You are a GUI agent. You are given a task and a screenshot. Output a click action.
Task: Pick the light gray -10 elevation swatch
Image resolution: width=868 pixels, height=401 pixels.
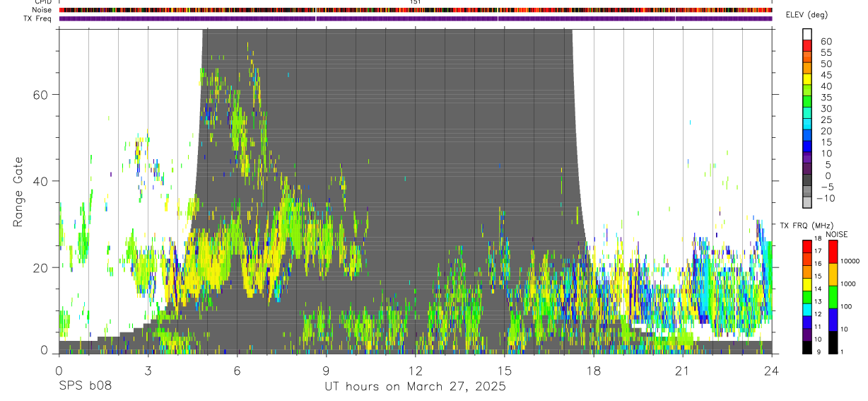point(807,203)
